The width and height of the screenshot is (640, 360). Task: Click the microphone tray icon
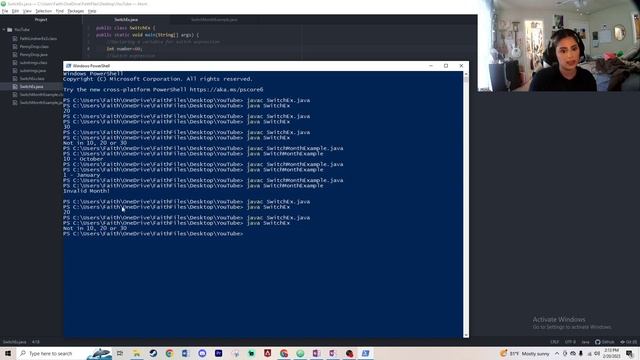click(x=581, y=353)
